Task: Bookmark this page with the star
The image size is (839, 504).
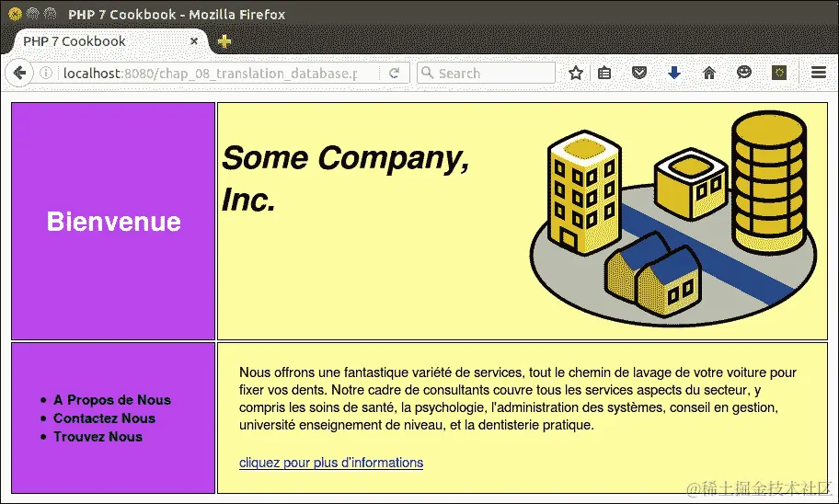Action: click(576, 73)
